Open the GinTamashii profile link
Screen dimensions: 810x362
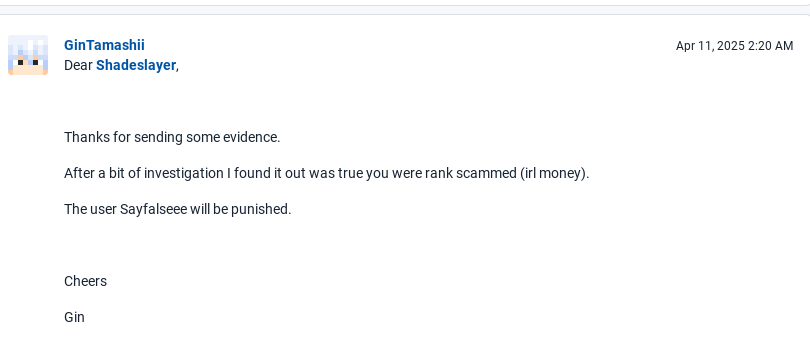104,45
